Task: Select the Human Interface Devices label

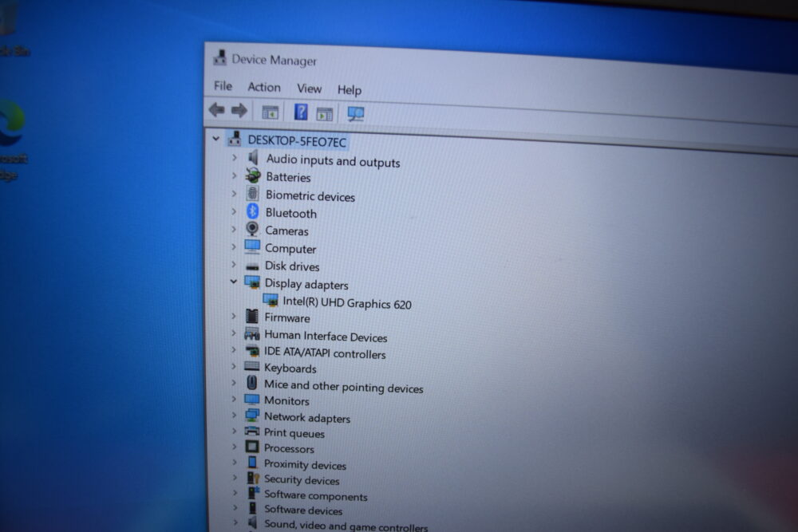Action: point(326,336)
